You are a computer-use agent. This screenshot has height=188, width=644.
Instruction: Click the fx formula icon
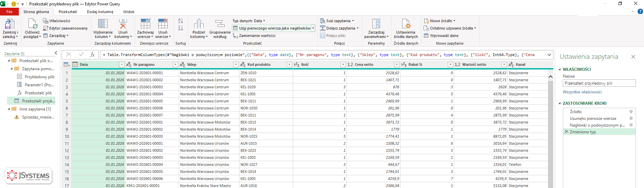pos(93,54)
